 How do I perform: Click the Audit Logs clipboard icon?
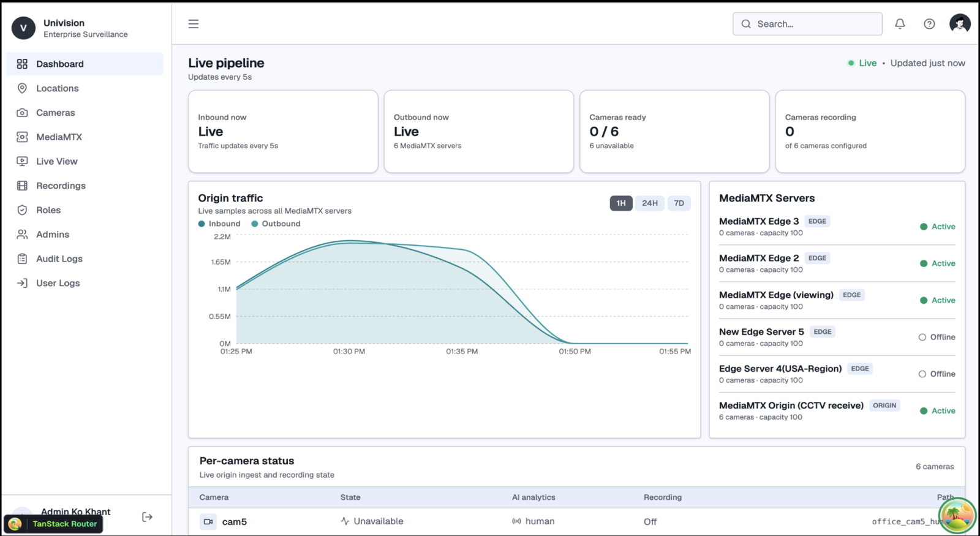point(22,259)
